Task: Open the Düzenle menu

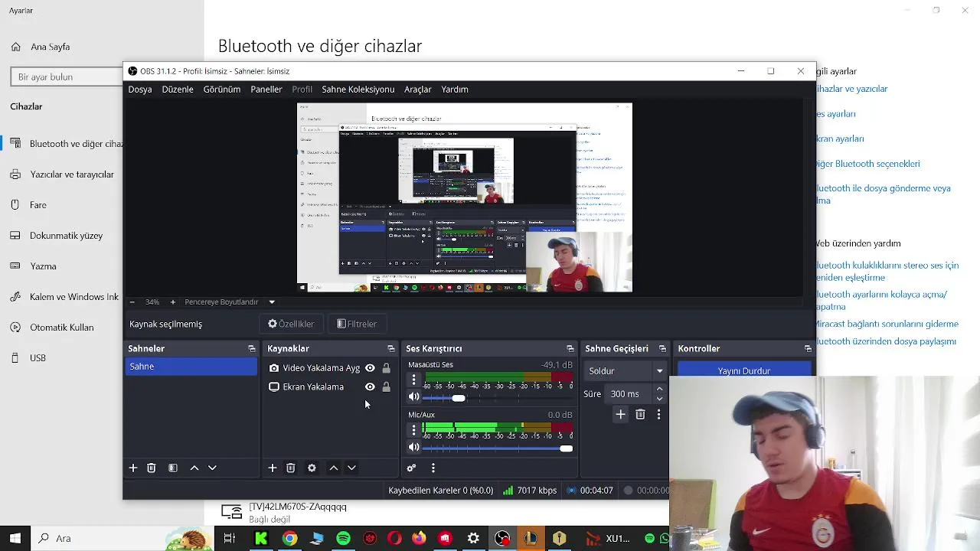Action: click(x=178, y=90)
